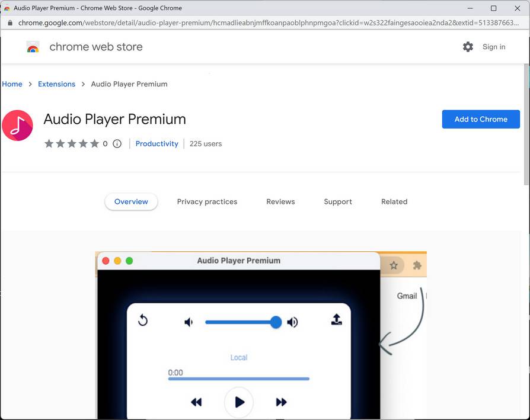The height and width of the screenshot is (420, 530).
Task: Click the bookmark star icon in screenshot
Action: coord(394,265)
